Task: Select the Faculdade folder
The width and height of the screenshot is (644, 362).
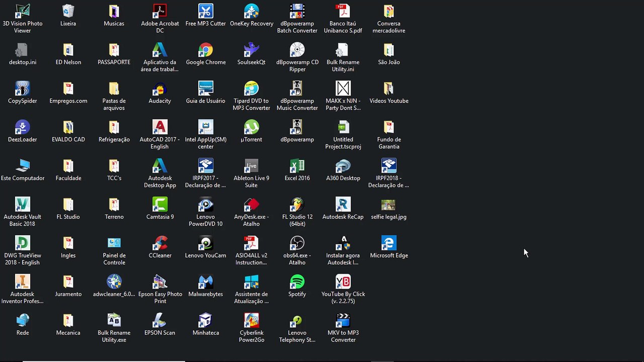Action: tap(68, 166)
